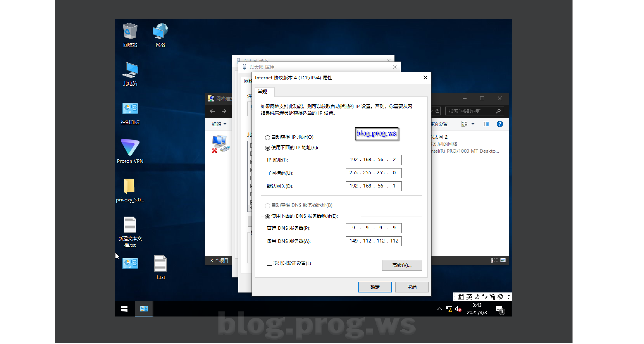This screenshot has height=344, width=644.
Task: Open the Windows Start menu
Action: pos(124,309)
